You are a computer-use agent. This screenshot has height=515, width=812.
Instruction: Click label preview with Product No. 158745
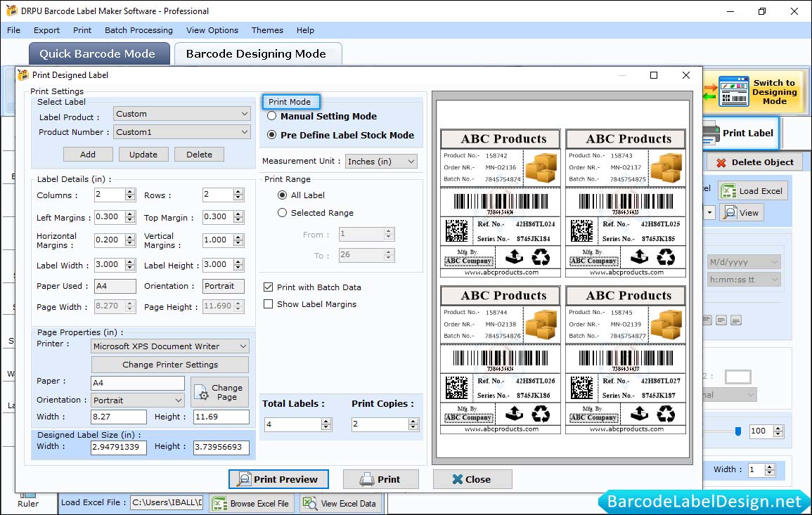(626, 360)
